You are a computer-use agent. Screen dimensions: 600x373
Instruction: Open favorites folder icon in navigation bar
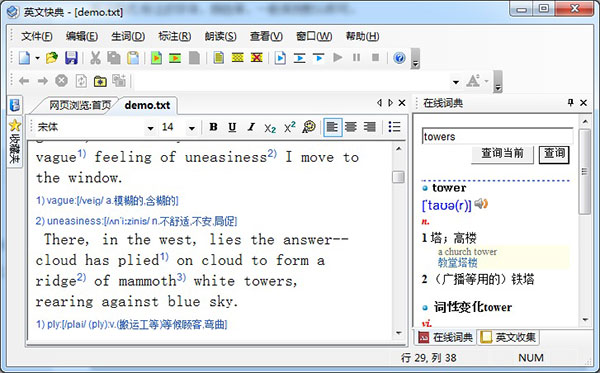coord(100,81)
